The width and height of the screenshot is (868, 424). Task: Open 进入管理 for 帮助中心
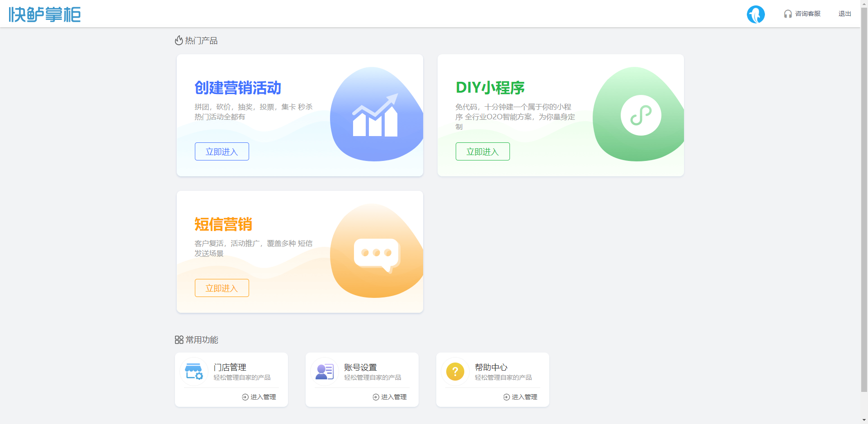point(520,397)
